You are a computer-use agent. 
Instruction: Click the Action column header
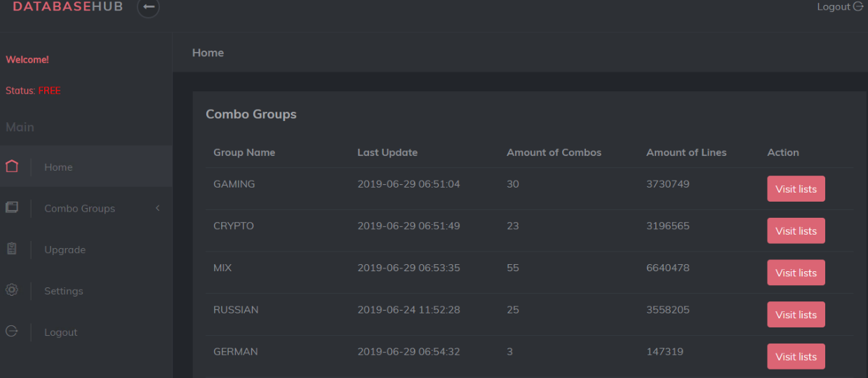(783, 152)
